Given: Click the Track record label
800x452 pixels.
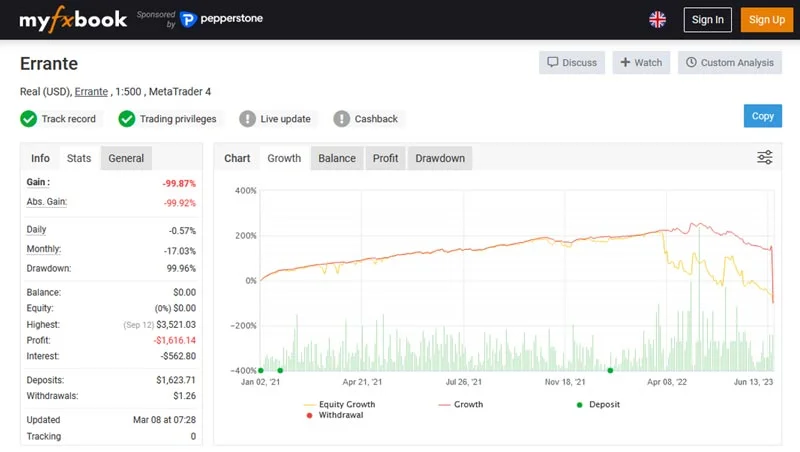Looking at the screenshot, I should coord(68,119).
